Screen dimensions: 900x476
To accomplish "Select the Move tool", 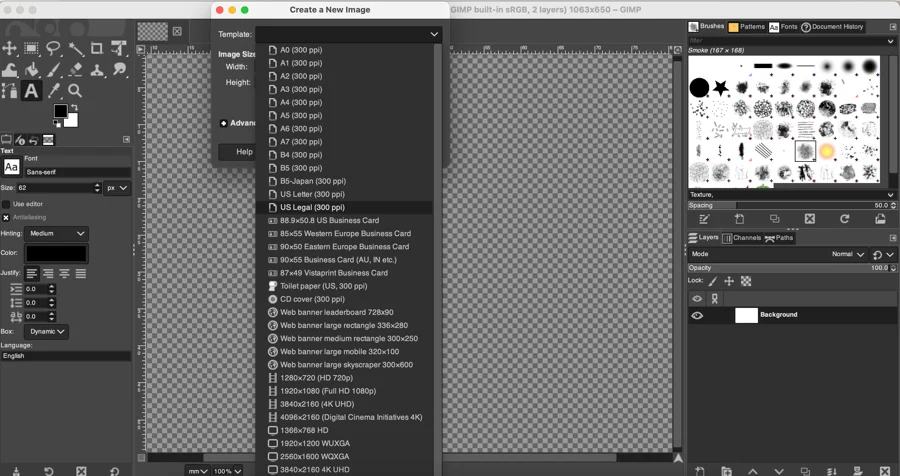I will (x=10, y=48).
